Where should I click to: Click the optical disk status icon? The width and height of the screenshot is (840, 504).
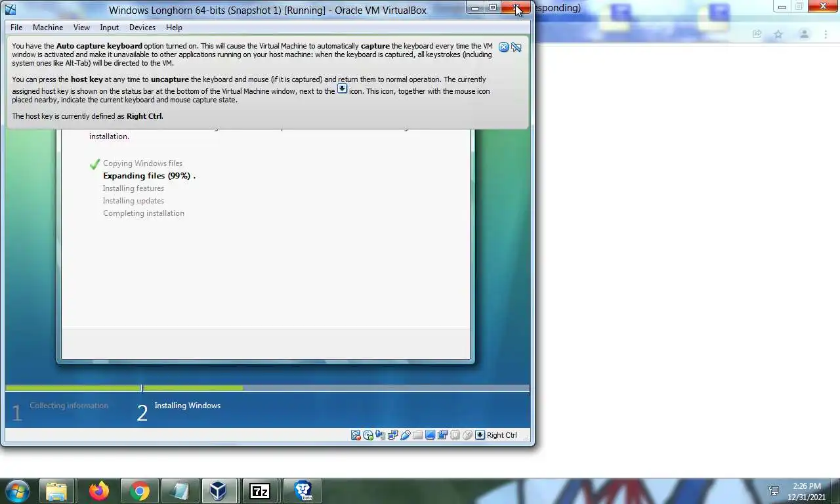point(368,435)
